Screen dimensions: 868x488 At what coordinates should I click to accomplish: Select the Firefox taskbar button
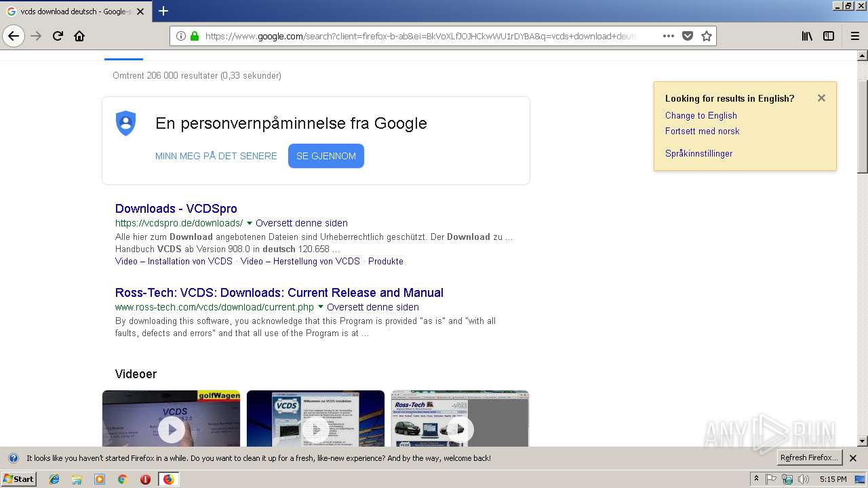[168, 479]
